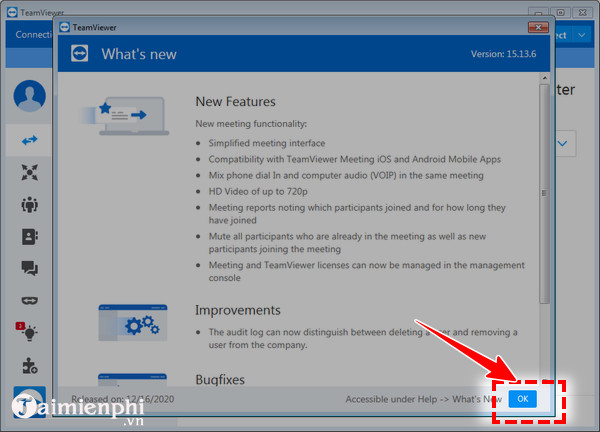Click the Bugfixes heading
Screen dimensions: 600x432
click(220, 380)
